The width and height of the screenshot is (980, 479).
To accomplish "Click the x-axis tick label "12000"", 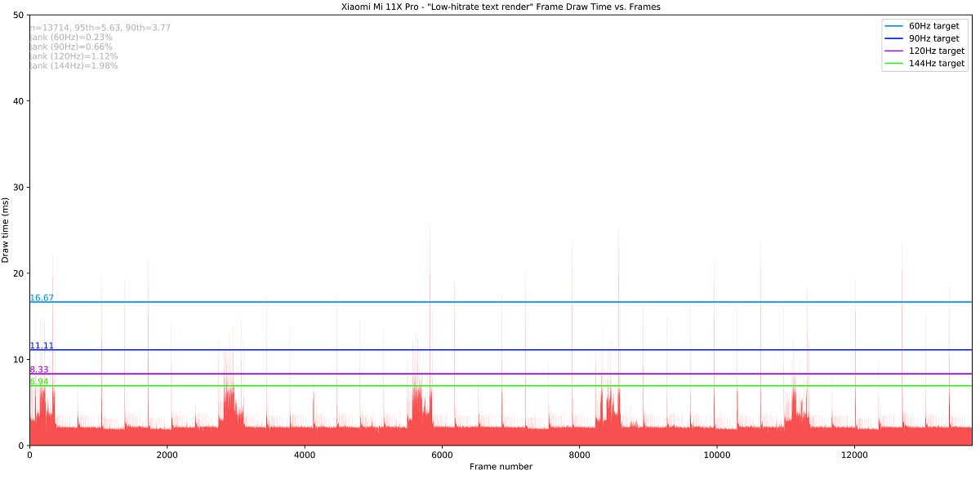I will pos(854,455).
